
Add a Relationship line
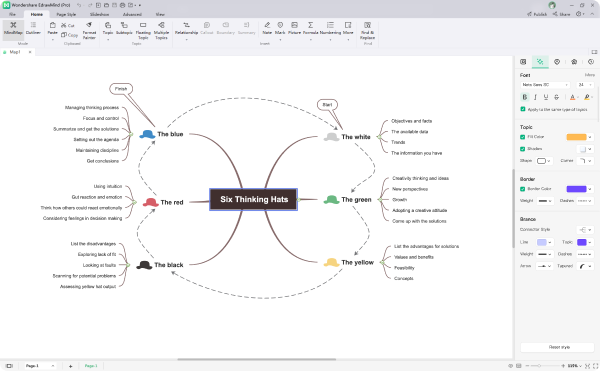coord(186,28)
